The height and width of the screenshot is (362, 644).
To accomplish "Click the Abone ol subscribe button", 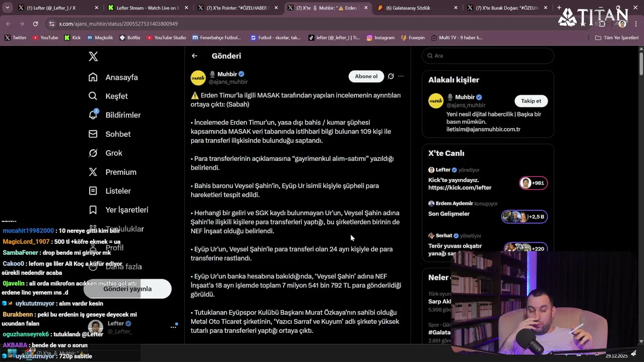I will pos(366,76).
